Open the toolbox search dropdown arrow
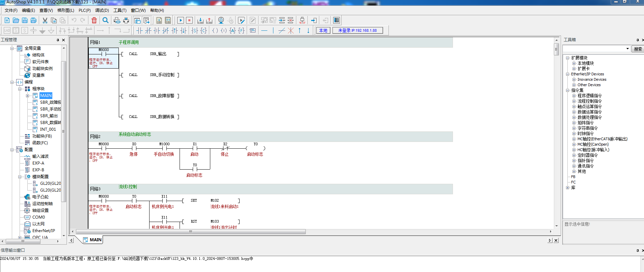This screenshot has height=272, width=644. click(x=627, y=49)
